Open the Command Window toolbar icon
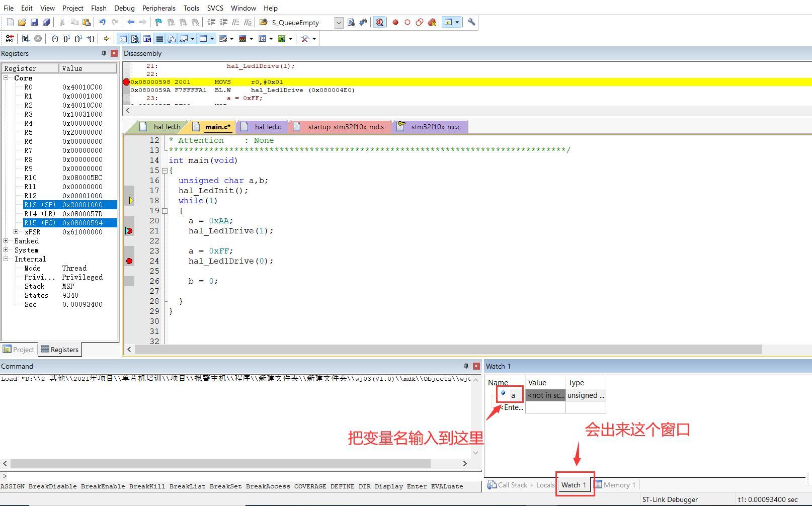This screenshot has height=506, width=812. (x=123, y=38)
